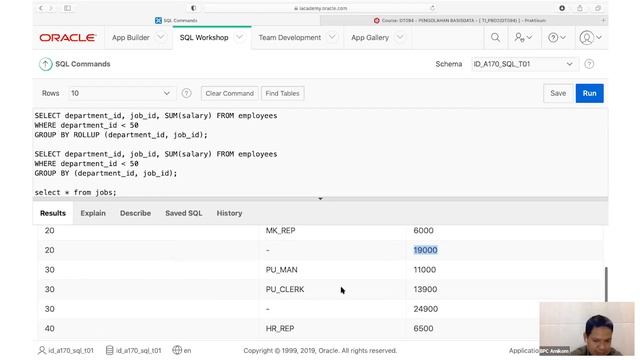Open the App Gallery menu
Viewport: 640px width, 360px height.
point(370,38)
